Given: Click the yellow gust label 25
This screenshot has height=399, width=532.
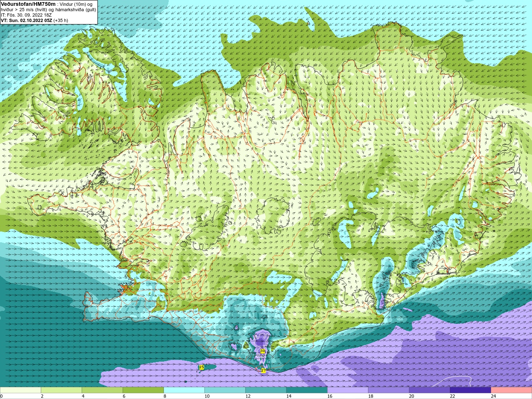Looking at the screenshot, I should coord(202,367).
